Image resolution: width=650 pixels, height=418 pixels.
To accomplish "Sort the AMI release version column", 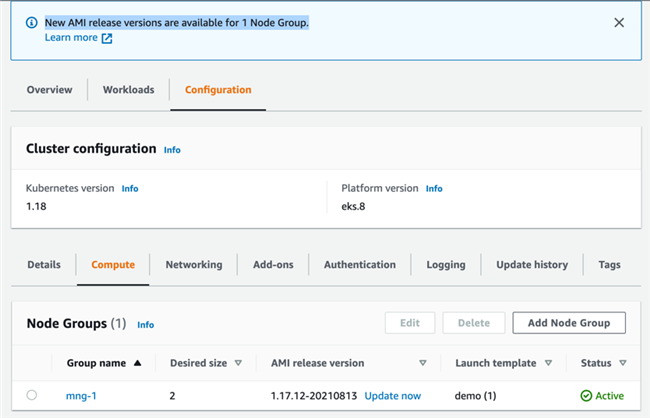I will coord(423,363).
